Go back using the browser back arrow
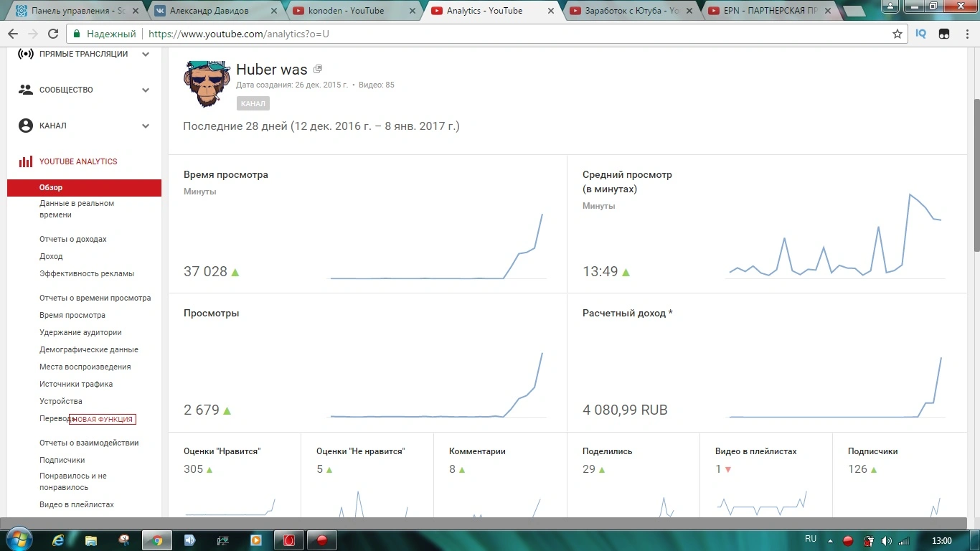Image resolution: width=980 pixels, height=551 pixels. 13,34
